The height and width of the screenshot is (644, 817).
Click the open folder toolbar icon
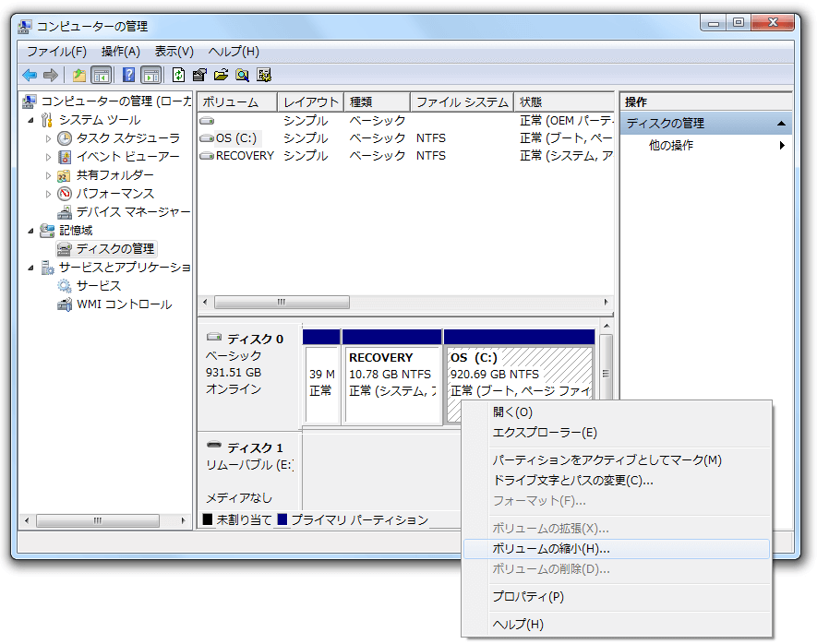coord(221,75)
